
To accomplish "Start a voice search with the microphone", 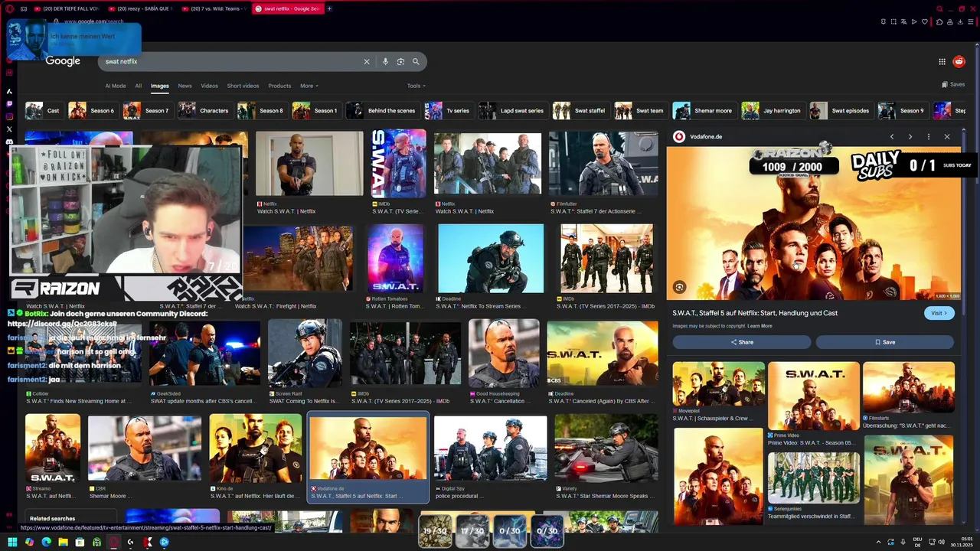I will point(385,62).
